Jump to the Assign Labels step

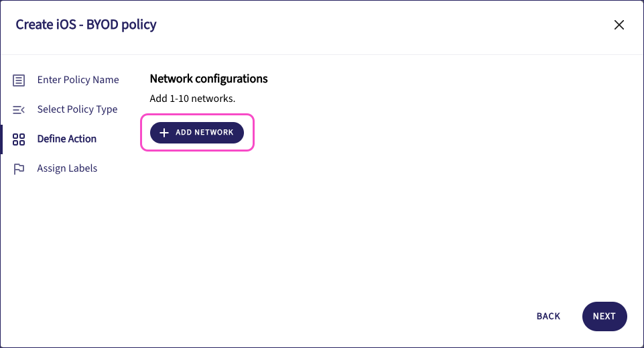(67, 168)
